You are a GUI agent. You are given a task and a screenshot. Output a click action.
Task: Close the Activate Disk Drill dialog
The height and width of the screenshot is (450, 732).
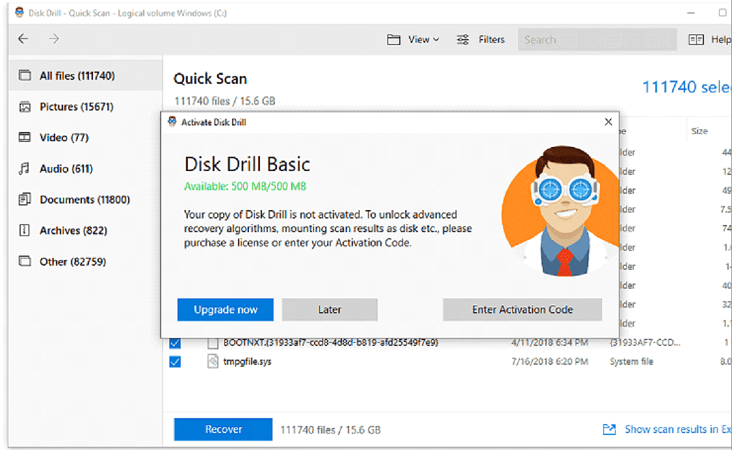tap(608, 122)
